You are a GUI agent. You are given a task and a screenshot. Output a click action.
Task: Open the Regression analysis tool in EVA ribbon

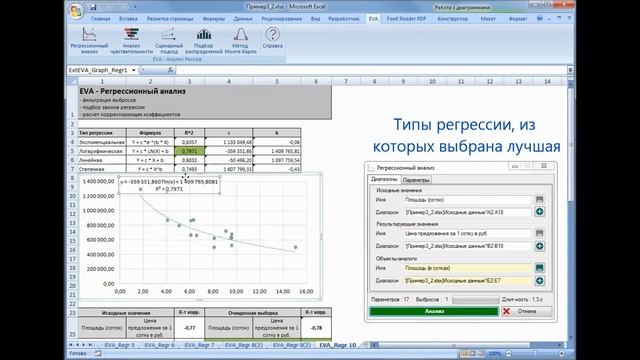89,40
